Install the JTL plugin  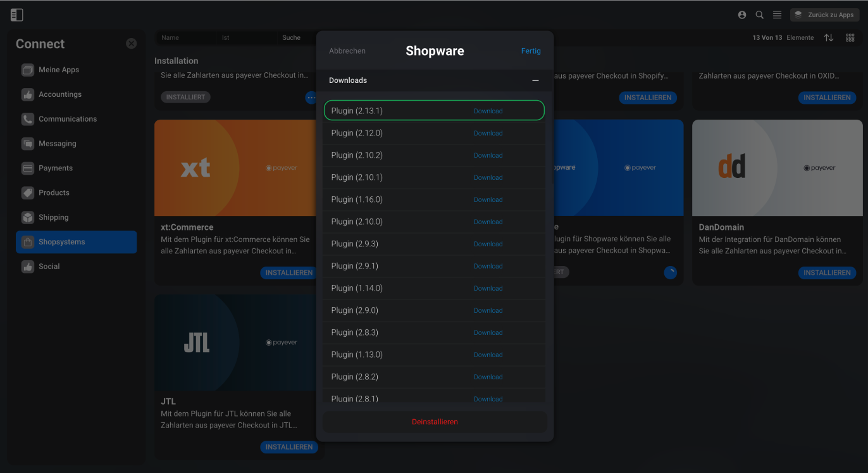pyautogui.click(x=288, y=447)
